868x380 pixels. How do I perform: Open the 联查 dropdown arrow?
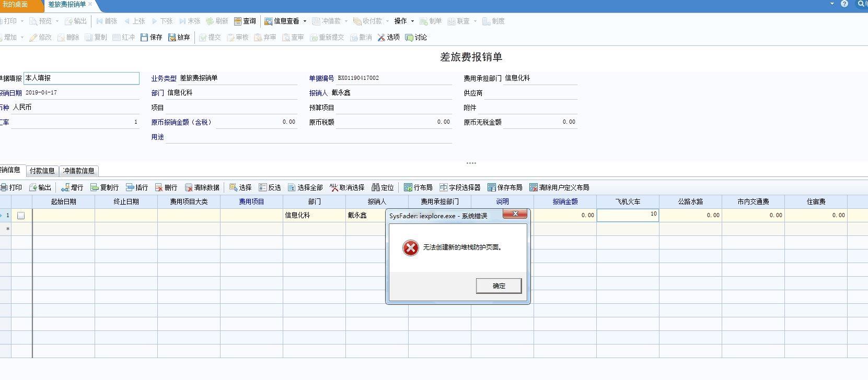[x=475, y=21]
